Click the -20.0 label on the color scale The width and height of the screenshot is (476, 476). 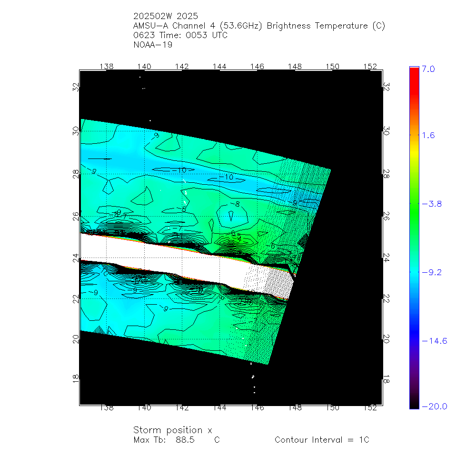(x=434, y=406)
